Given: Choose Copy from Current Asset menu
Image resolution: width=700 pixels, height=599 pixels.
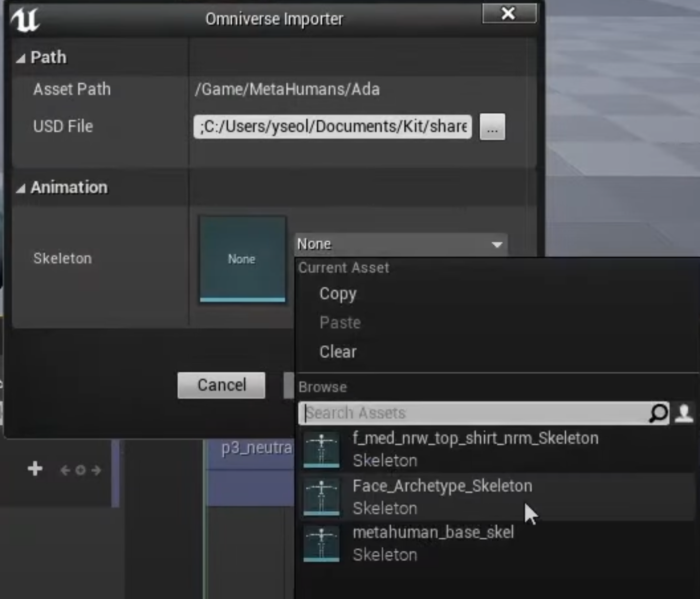Looking at the screenshot, I should (x=338, y=294).
